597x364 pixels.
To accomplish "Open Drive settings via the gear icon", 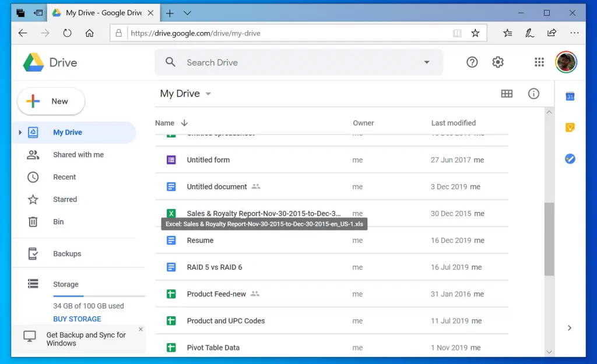I will (x=498, y=62).
